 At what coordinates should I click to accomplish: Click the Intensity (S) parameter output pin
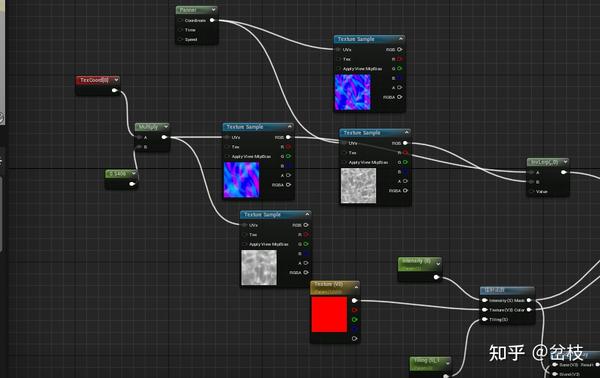pyautogui.click(x=436, y=277)
